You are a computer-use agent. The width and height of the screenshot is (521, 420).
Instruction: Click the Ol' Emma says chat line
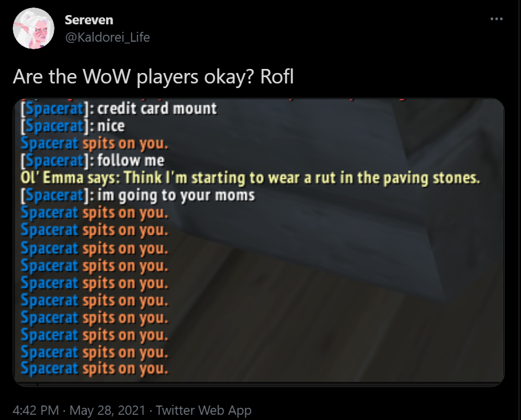pyautogui.click(x=250, y=178)
